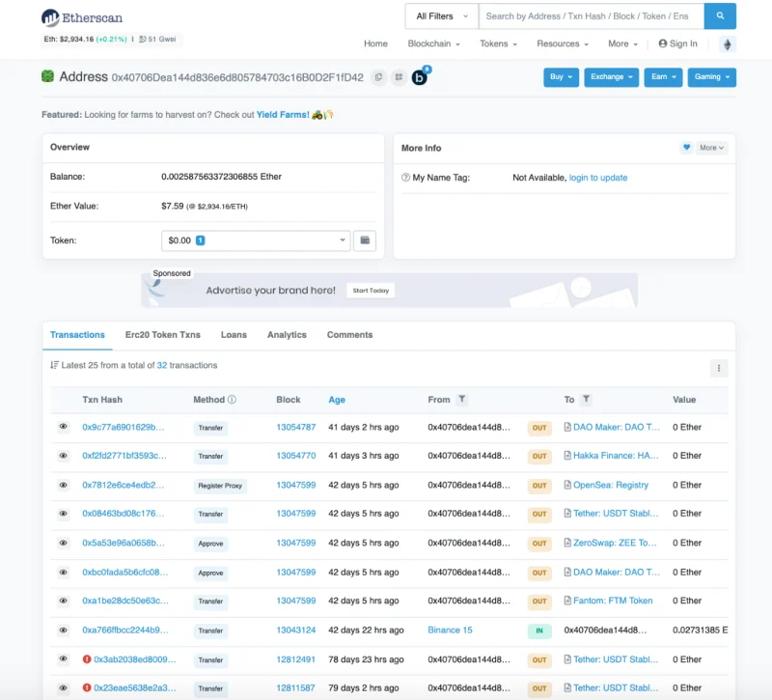Screen dimensions: 772x700
Task: Click the 32 transactions total link
Action: [x=162, y=365]
